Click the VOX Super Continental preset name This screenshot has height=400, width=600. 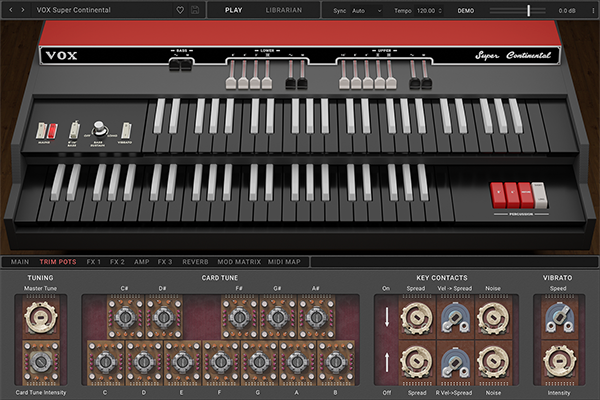coord(73,10)
